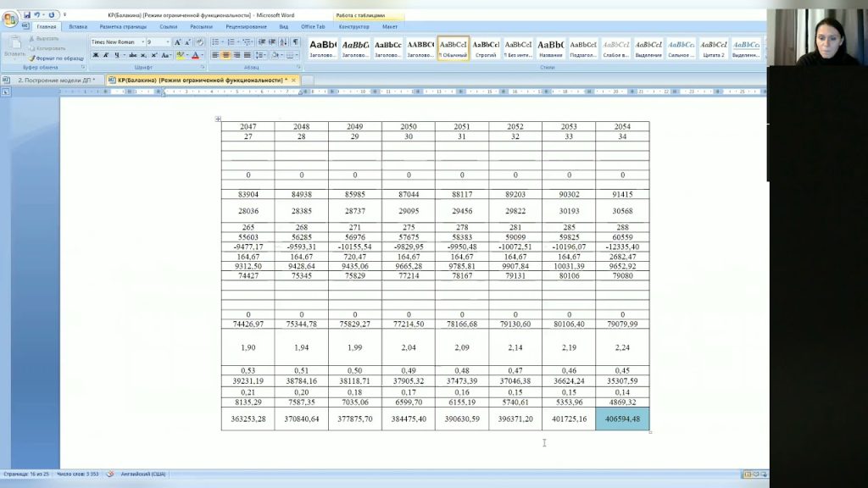Open the Вставка ribbon tab
Screen dimensions: 868x488
coord(78,27)
